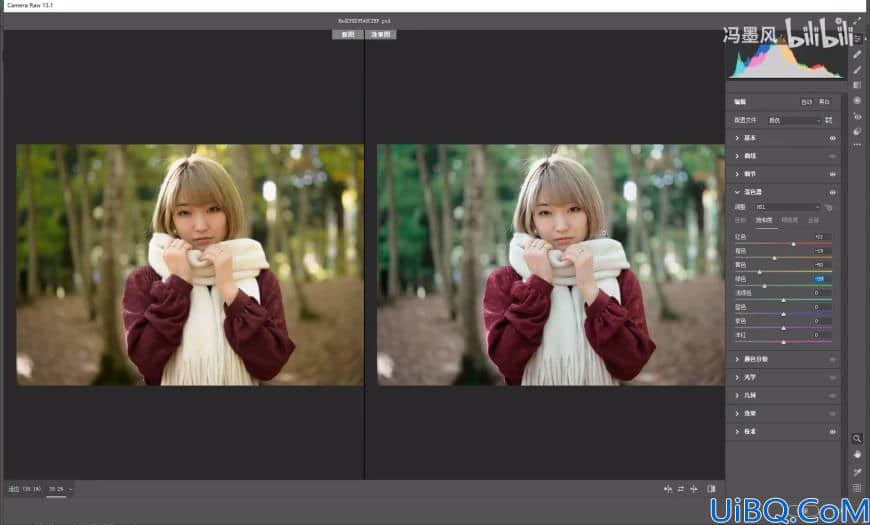This screenshot has width=870, height=525.
Task: Click the after image preview on right
Action: click(x=551, y=265)
